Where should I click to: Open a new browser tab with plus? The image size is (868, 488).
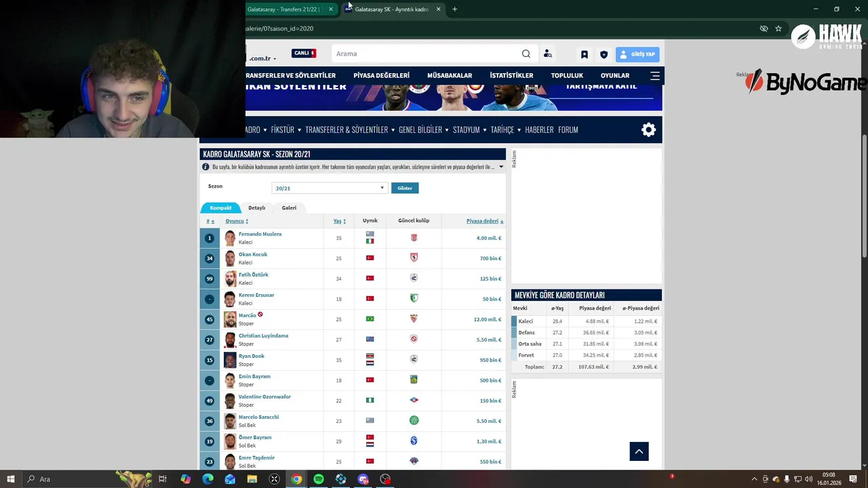click(x=454, y=9)
